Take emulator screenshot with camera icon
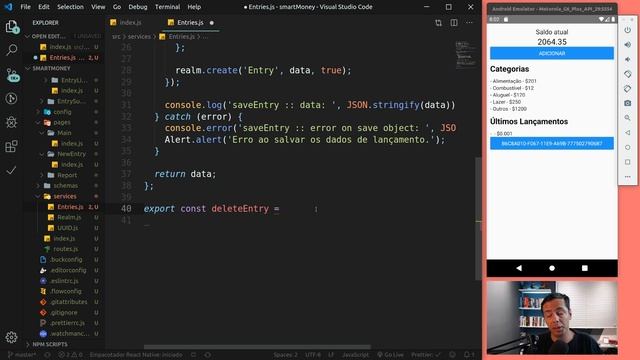This screenshot has height=360, width=640. 628,103
